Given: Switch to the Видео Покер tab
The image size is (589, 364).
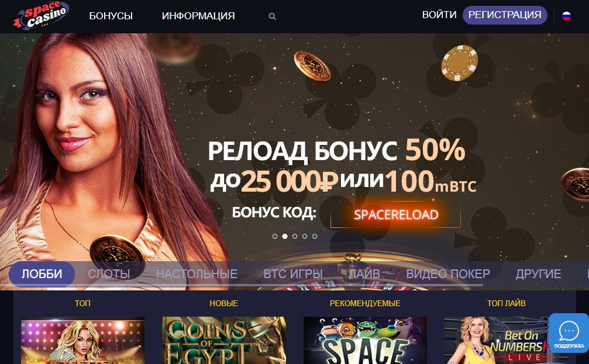Looking at the screenshot, I should [448, 274].
